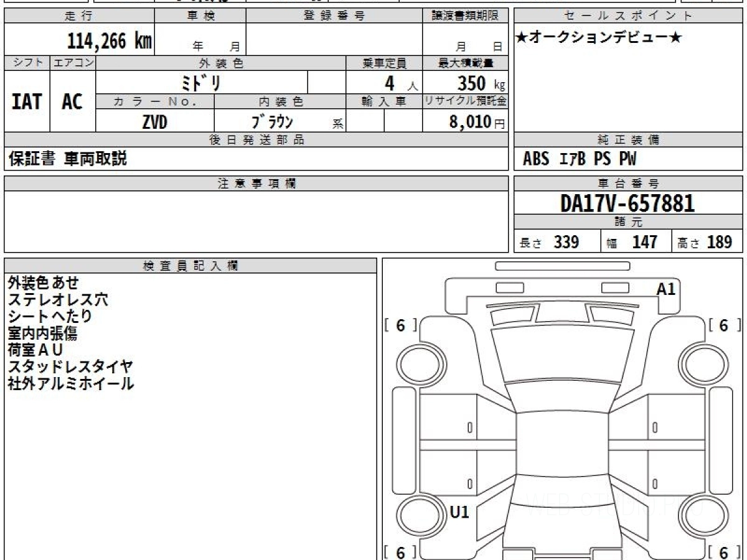Click the 注意事項欄 header

coord(256,184)
